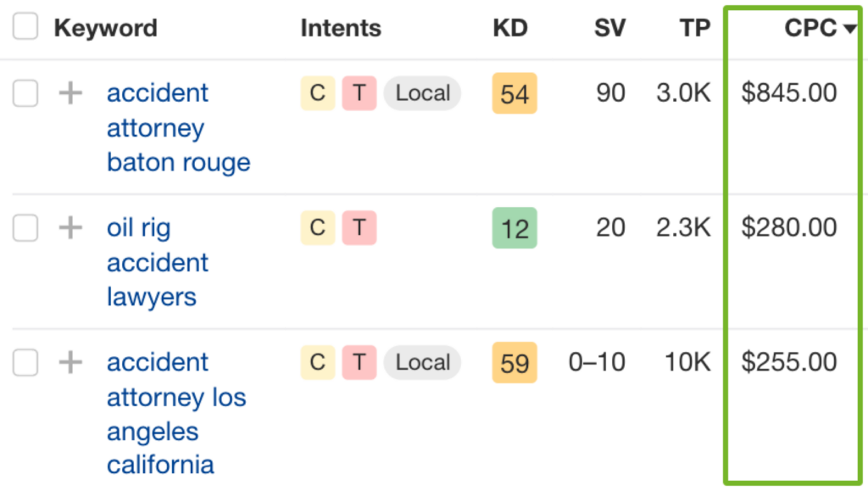Click the orange KD badge showing 59

(514, 362)
